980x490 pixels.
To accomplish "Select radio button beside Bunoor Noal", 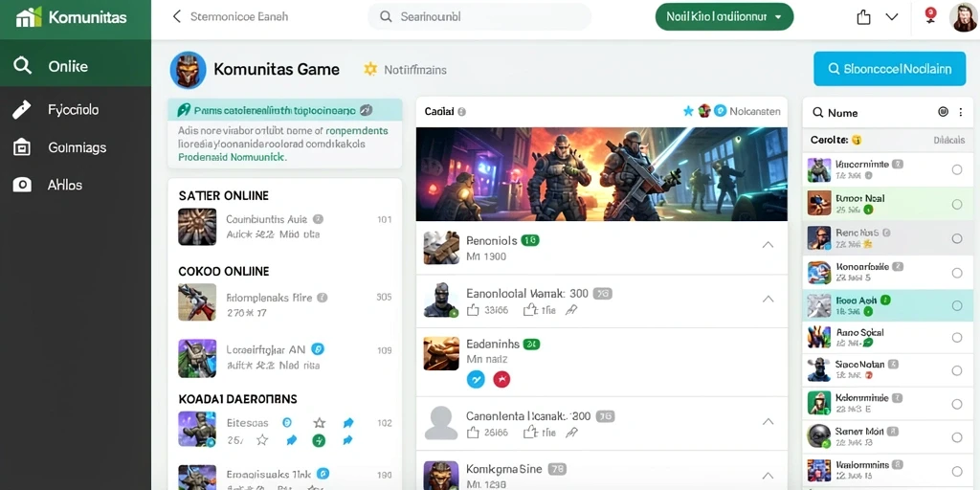I will tap(957, 205).
